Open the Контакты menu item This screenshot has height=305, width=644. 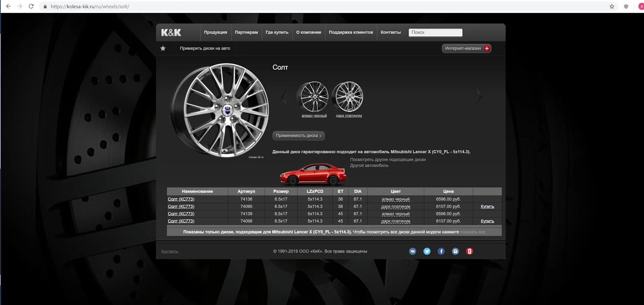[x=391, y=33]
